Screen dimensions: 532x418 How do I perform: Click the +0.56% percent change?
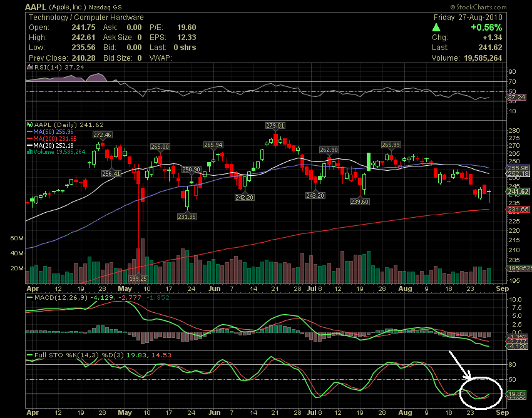pyautogui.click(x=486, y=28)
